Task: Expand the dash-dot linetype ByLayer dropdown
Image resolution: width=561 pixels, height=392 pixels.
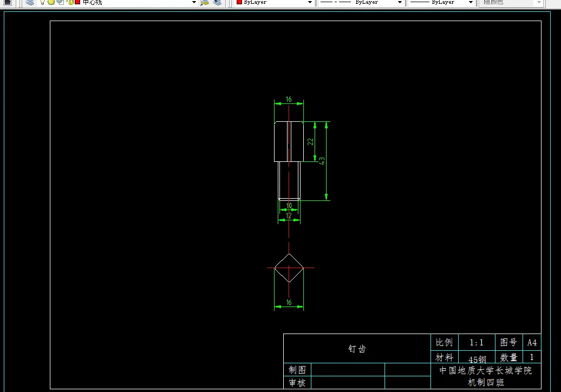Action: [x=400, y=2]
